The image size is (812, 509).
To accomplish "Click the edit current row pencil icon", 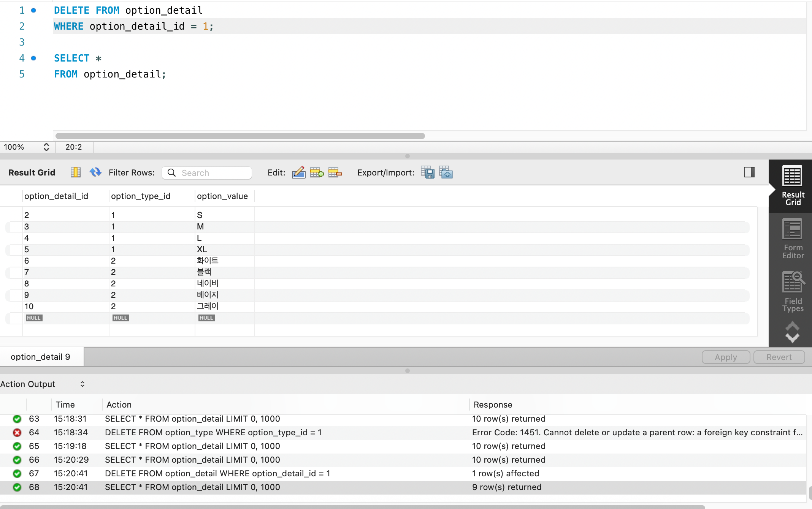I will pyautogui.click(x=298, y=172).
